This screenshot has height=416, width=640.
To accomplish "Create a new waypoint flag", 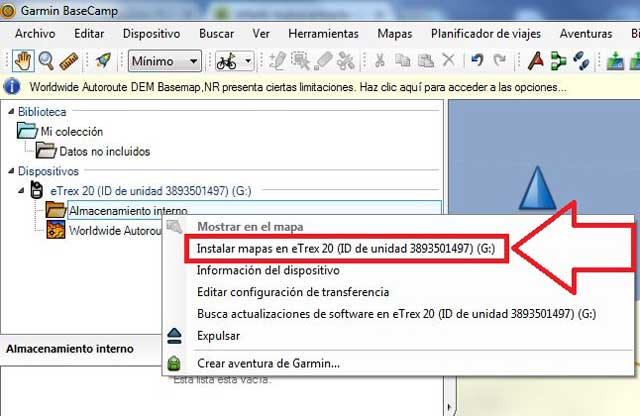I will pos(536,61).
